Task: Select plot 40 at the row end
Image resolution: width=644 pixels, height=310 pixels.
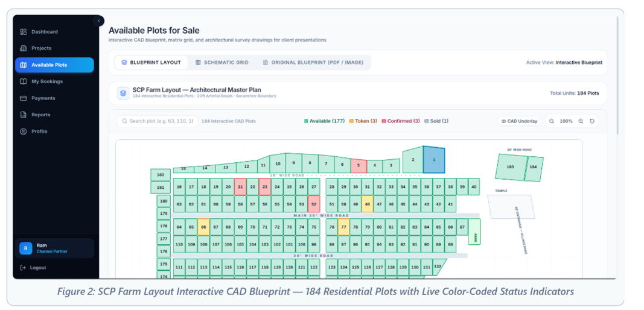Action: click(474, 186)
